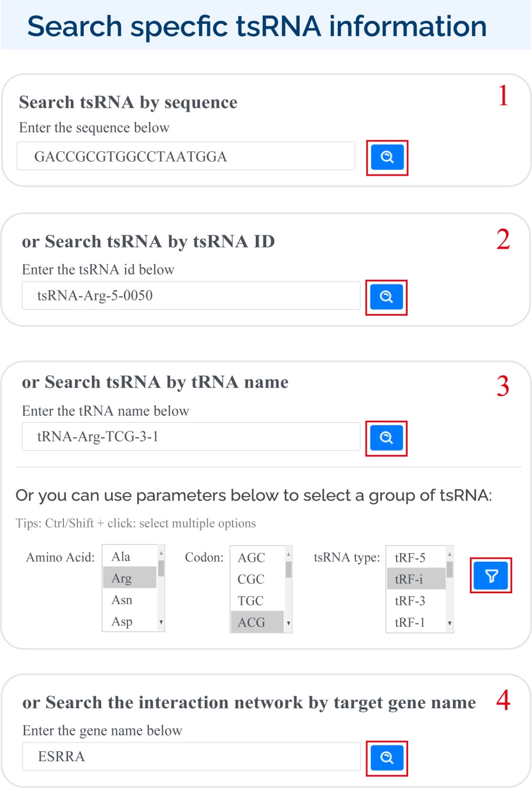This screenshot has height=788, width=532.
Task: Click the sequence input field
Action: coord(186,156)
